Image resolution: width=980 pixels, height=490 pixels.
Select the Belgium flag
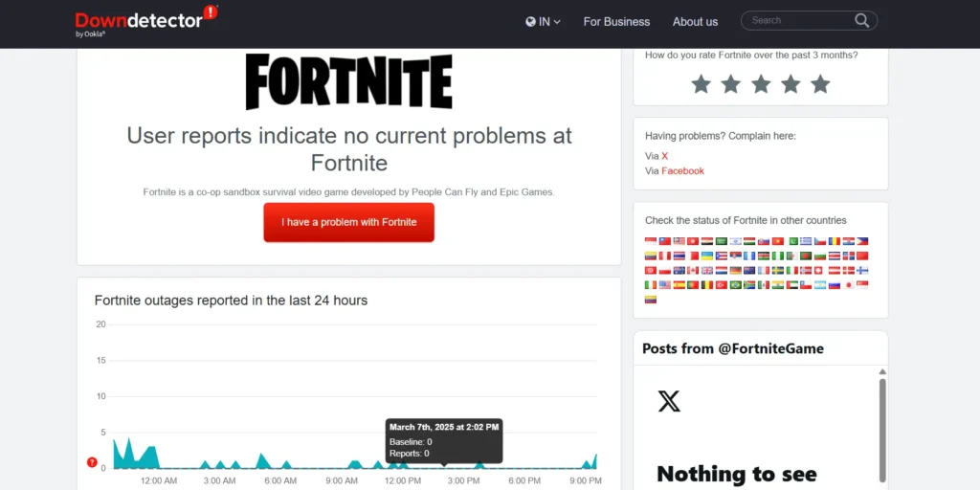(x=707, y=285)
